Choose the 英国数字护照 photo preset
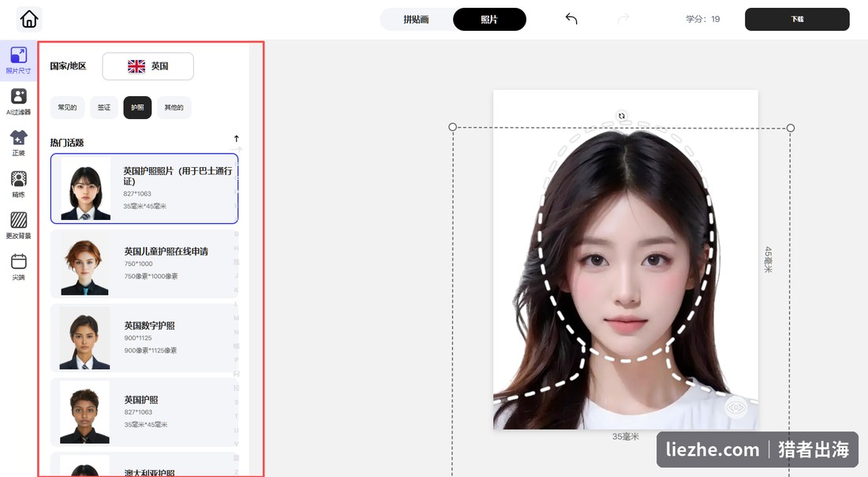The height and width of the screenshot is (477, 868). pyautogui.click(x=144, y=338)
